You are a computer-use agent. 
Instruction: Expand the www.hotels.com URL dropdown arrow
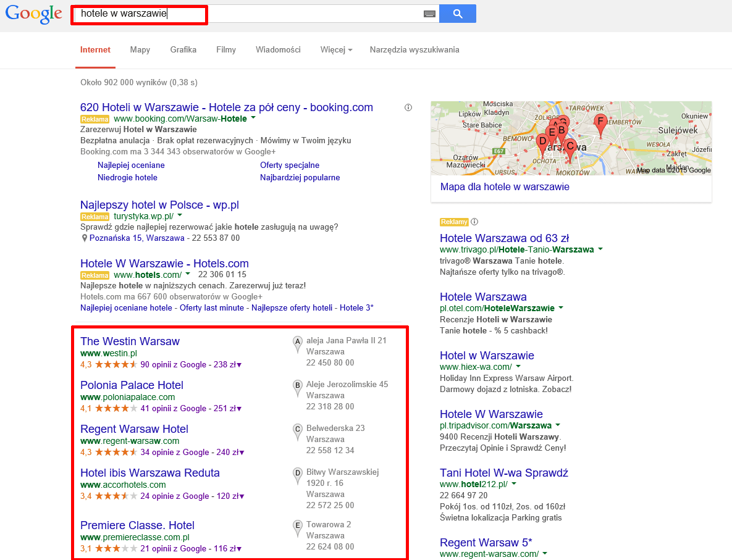coord(188,274)
